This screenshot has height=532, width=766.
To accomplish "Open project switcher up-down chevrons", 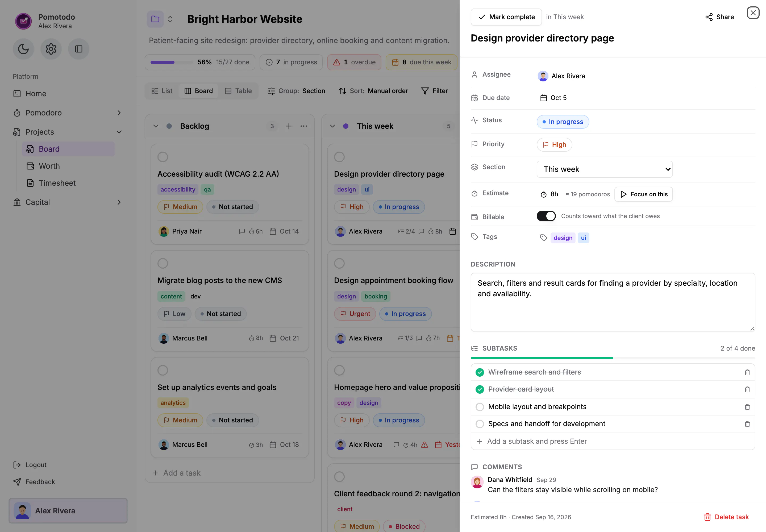I will pyautogui.click(x=170, y=19).
